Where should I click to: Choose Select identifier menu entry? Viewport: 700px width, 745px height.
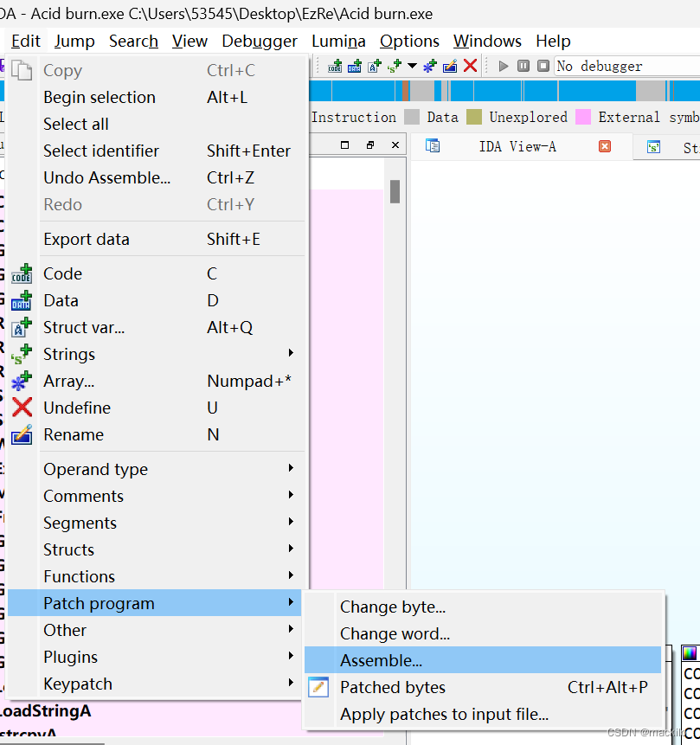(155, 151)
